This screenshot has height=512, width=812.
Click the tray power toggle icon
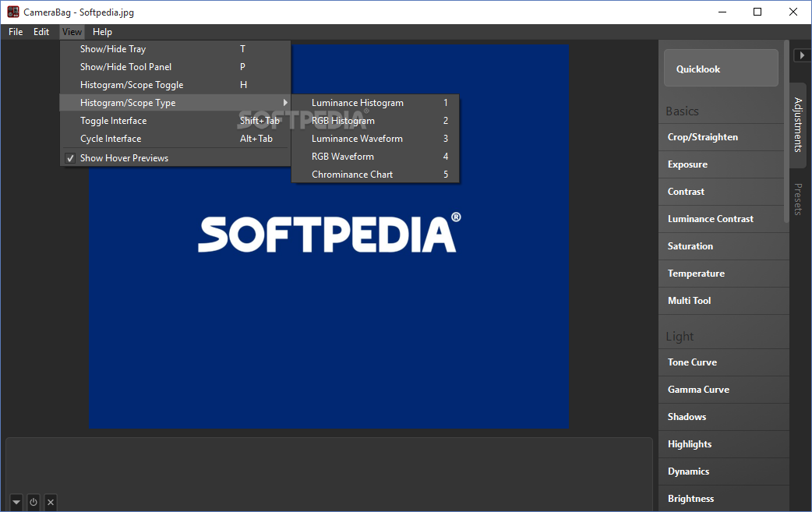point(34,502)
